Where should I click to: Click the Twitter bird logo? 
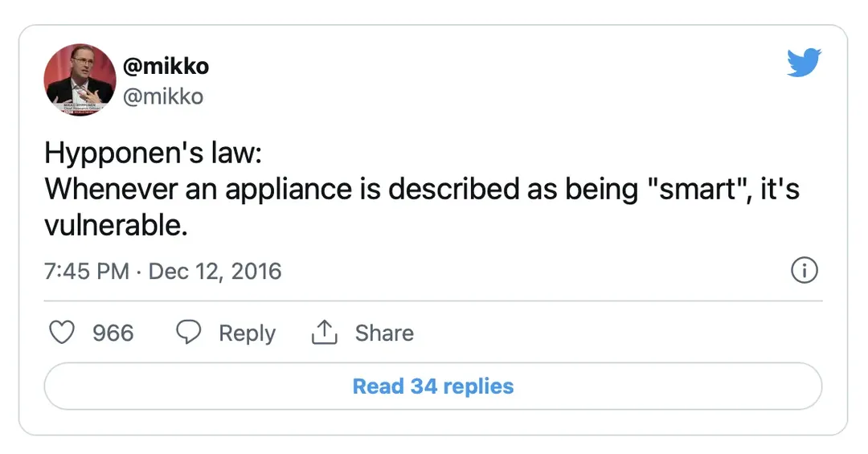pyautogui.click(x=805, y=62)
